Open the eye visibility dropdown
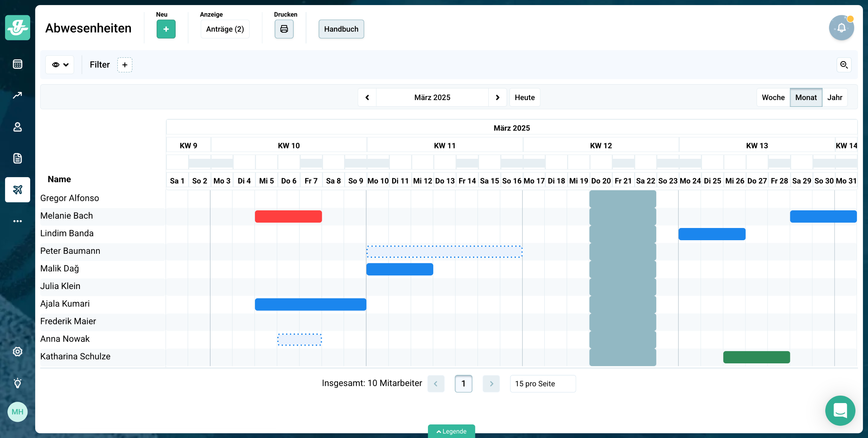Image resolution: width=868 pixels, height=438 pixels. (60, 65)
